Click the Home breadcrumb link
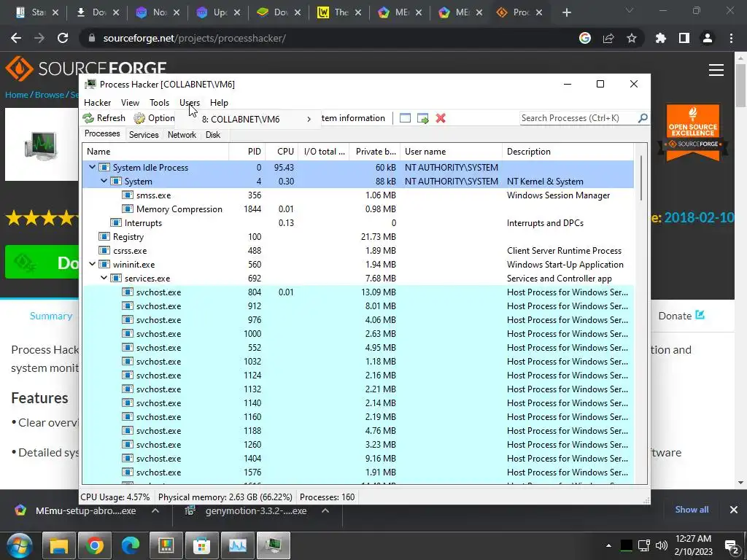 [16, 95]
